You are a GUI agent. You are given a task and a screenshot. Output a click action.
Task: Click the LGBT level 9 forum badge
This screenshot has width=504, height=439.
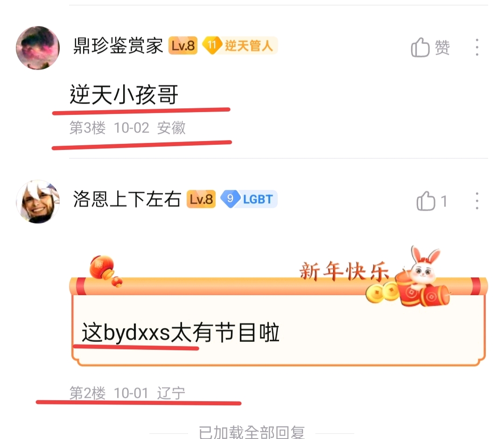click(249, 199)
